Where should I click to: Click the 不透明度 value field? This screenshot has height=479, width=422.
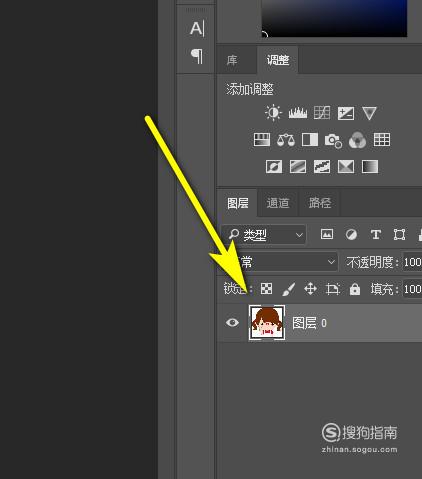click(412, 262)
